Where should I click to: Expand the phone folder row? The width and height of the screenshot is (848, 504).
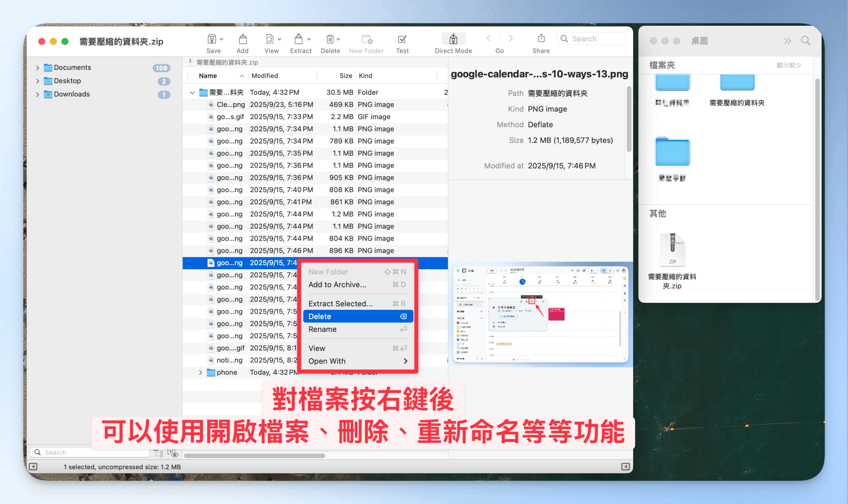[200, 373]
